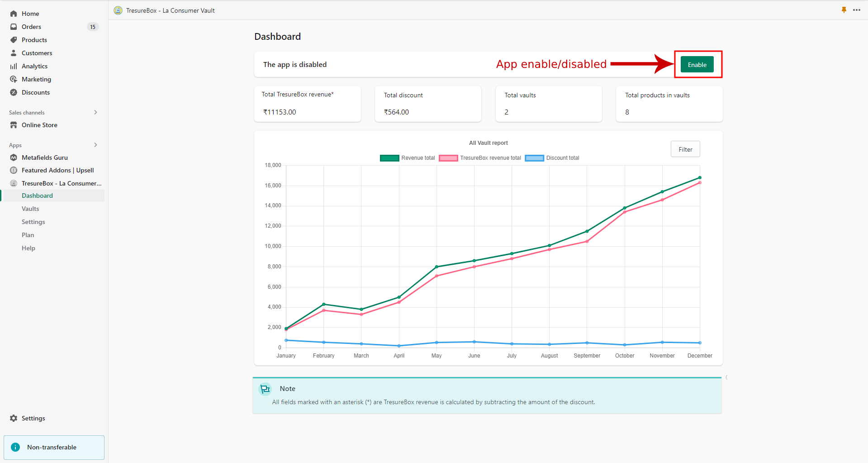868x463 pixels.
Task: Click the Note heading text
Action: pyautogui.click(x=288, y=389)
